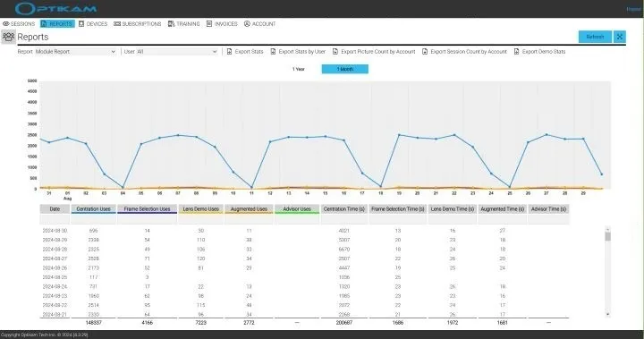Click the chart data point for day 27
The image size is (644, 339).
click(x=547, y=134)
